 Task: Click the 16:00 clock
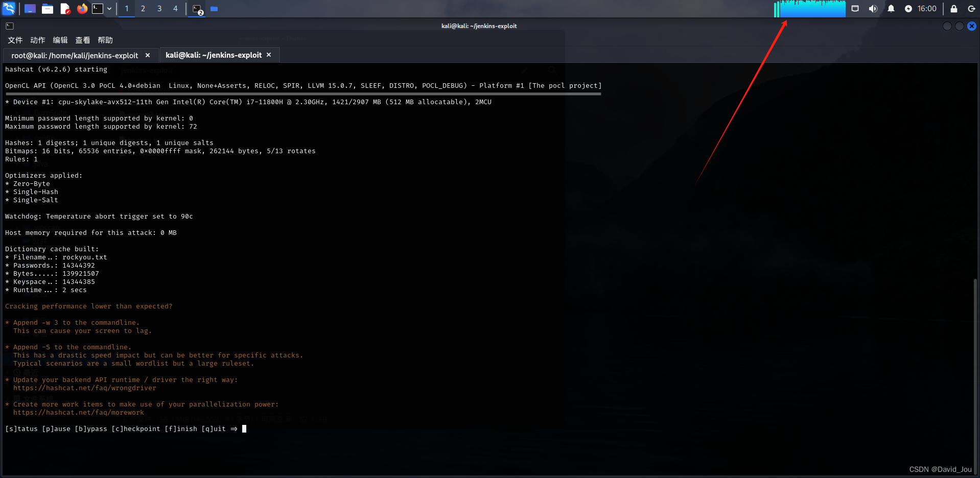[927, 9]
